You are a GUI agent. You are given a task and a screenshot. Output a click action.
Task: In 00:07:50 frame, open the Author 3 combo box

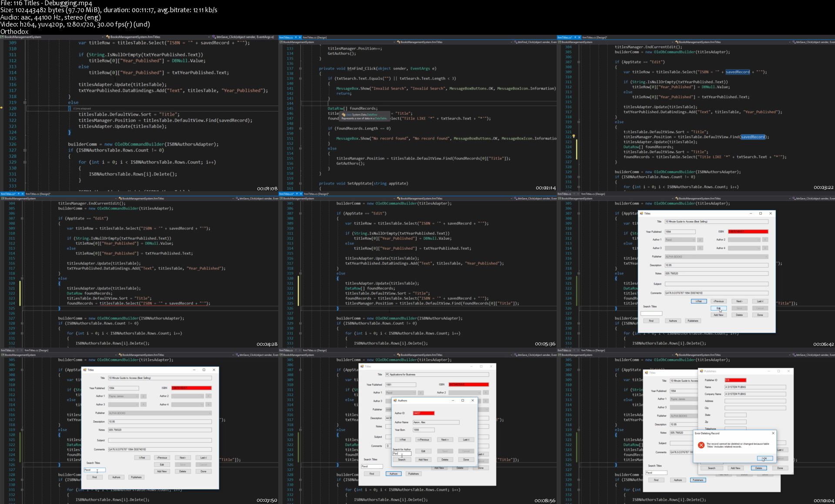coord(124,405)
